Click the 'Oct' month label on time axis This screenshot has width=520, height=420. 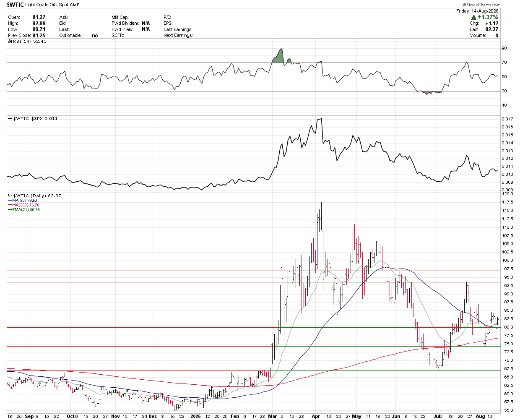point(71,417)
